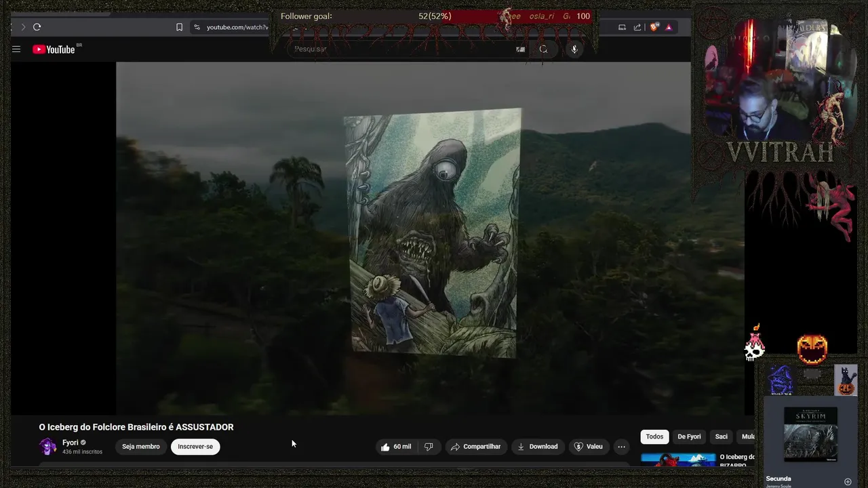The height and width of the screenshot is (488, 868).
Task: Subscribe using Inscrever-se button
Action: 195,447
